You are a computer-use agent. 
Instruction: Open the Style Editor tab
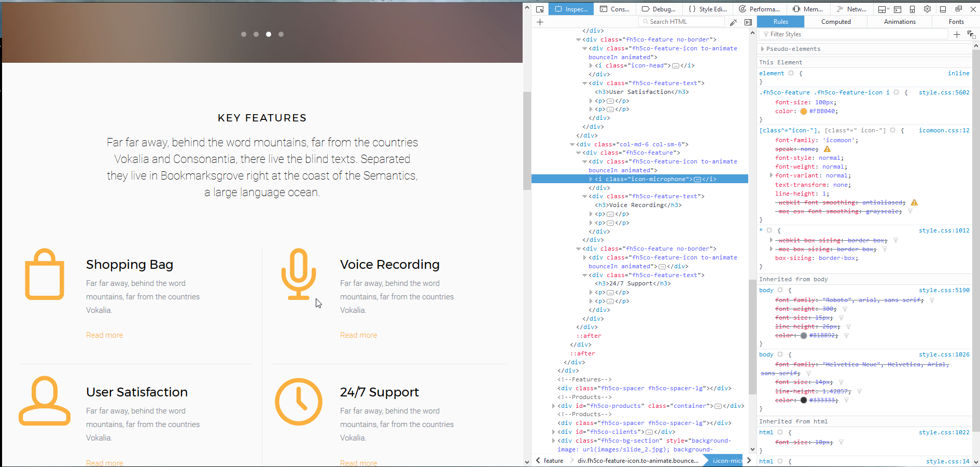(708, 9)
